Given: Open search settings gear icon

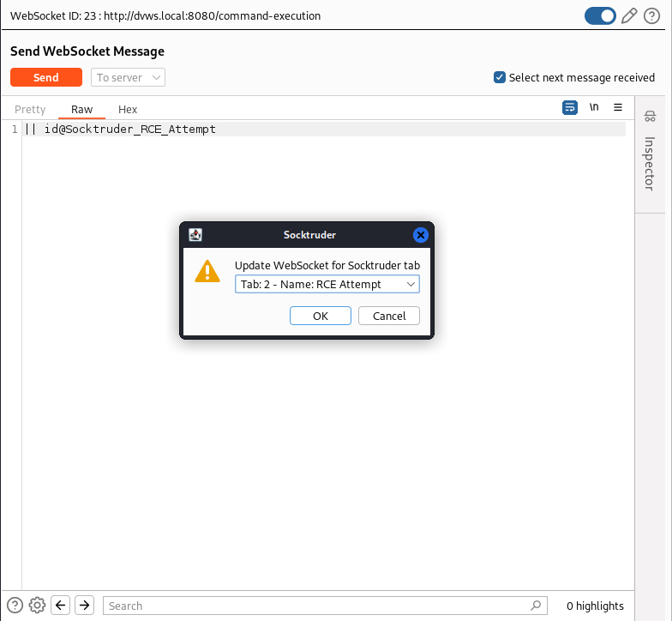Looking at the screenshot, I should [x=38, y=606].
